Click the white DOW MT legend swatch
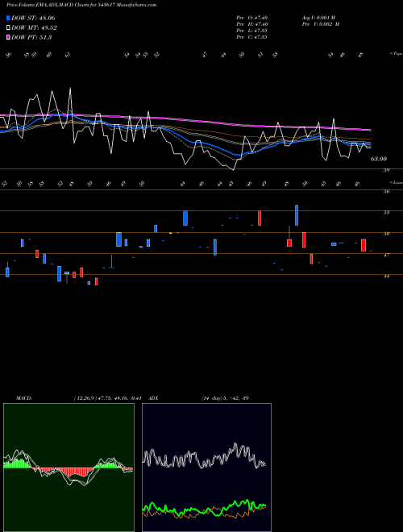This screenshot has width=403, height=532. (x=8, y=28)
